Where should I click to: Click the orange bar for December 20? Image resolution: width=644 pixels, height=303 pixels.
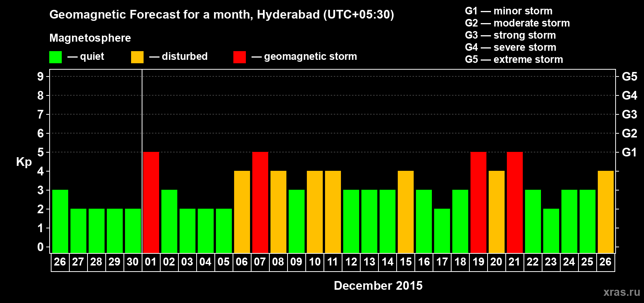(x=497, y=212)
